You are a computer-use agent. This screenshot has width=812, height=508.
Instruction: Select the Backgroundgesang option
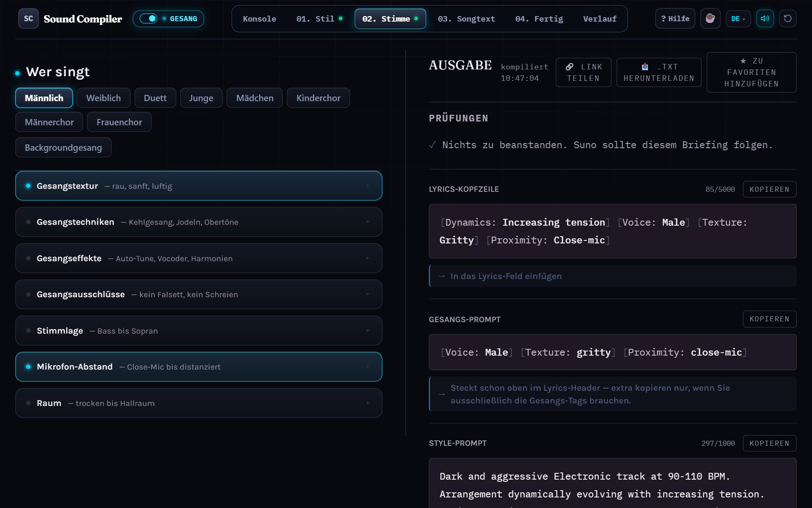click(x=63, y=147)
